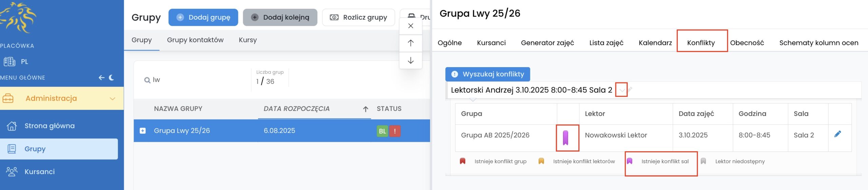The width and height of the screenshot is (868, 190).
Task: Switch to the Kursanci tab
Action: pos(491,43)
